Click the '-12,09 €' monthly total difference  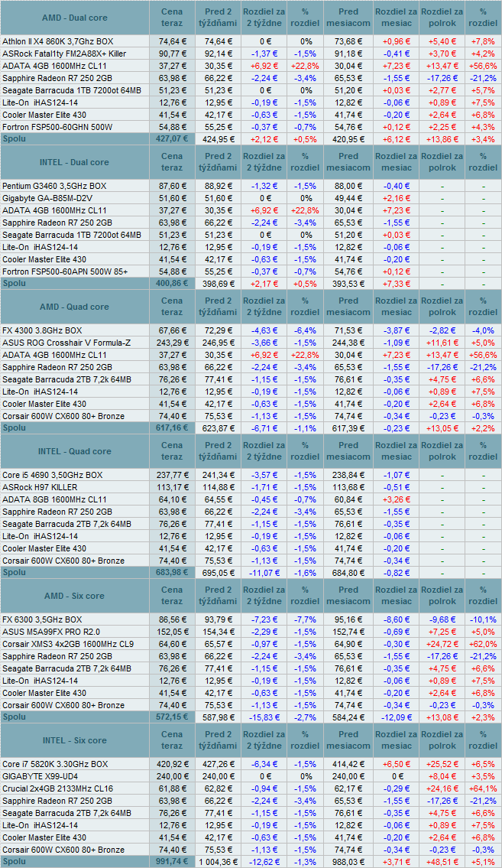tap(397, 717)
